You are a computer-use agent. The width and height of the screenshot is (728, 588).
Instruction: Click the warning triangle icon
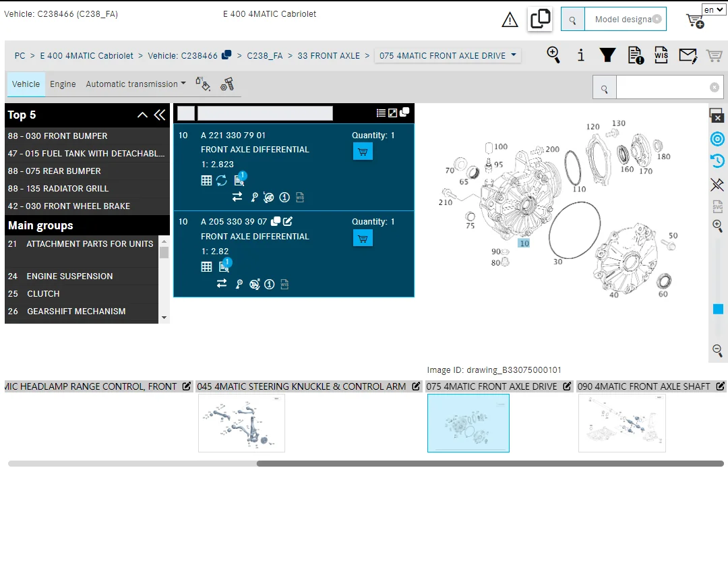510,20
